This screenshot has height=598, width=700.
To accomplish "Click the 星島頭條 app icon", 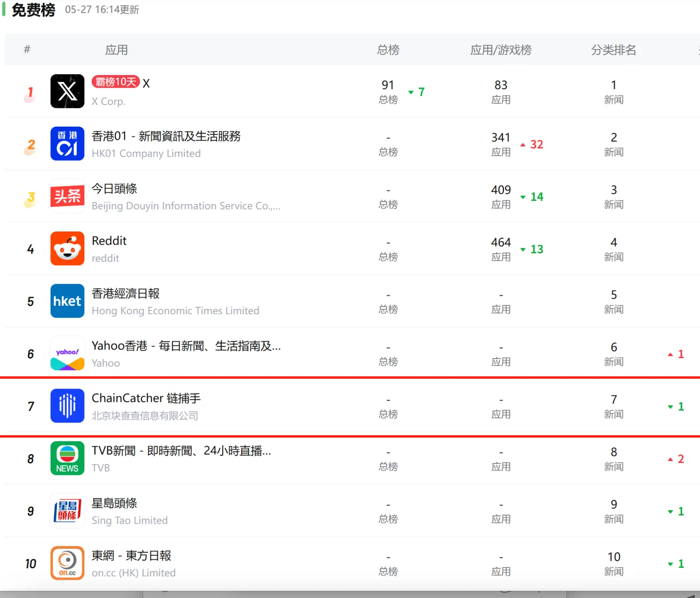I will point(67,511).
